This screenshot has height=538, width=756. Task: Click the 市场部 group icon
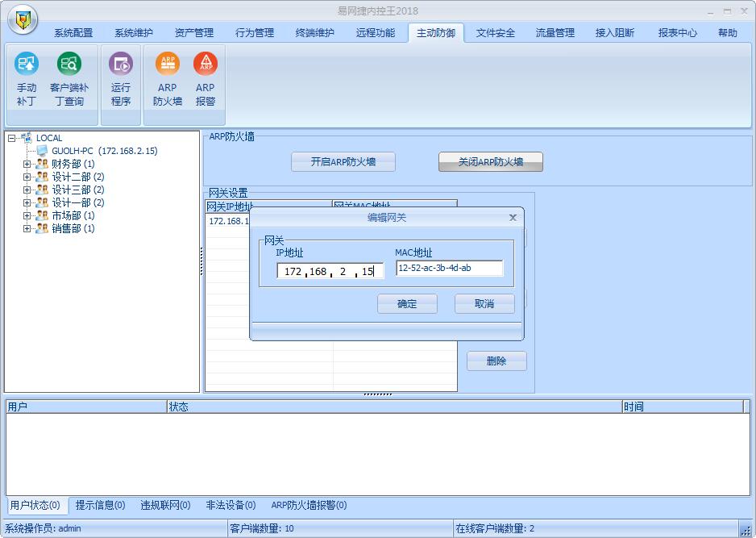tap(42, 215)
